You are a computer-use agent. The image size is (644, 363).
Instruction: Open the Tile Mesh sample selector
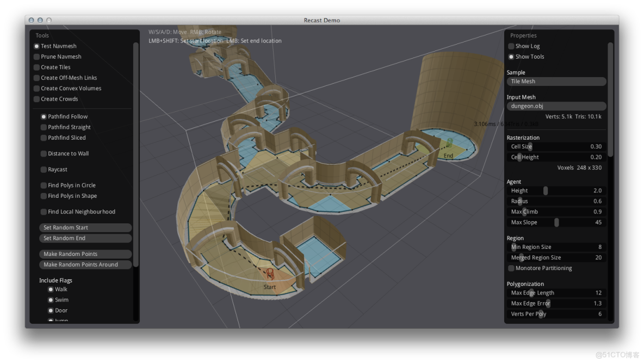click(556, 82)
